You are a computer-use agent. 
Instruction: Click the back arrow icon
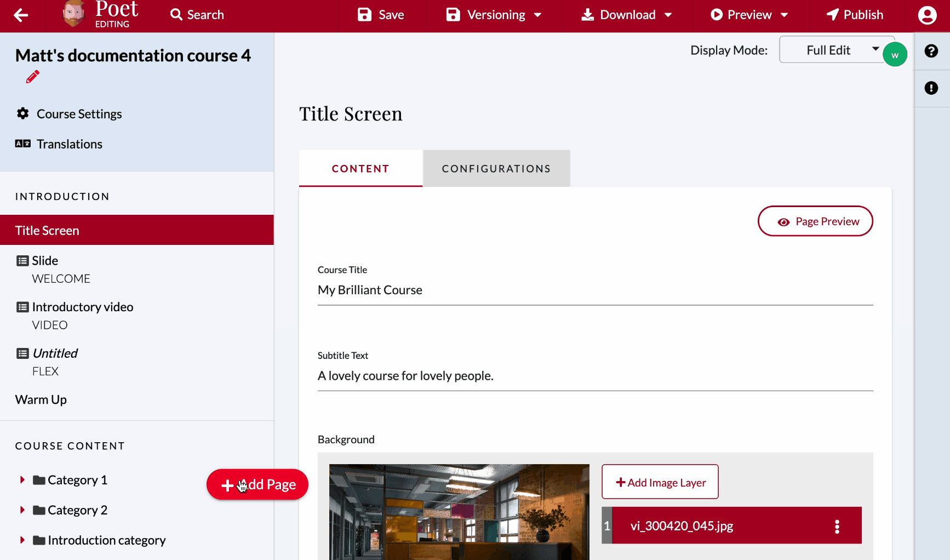(21, 15)
